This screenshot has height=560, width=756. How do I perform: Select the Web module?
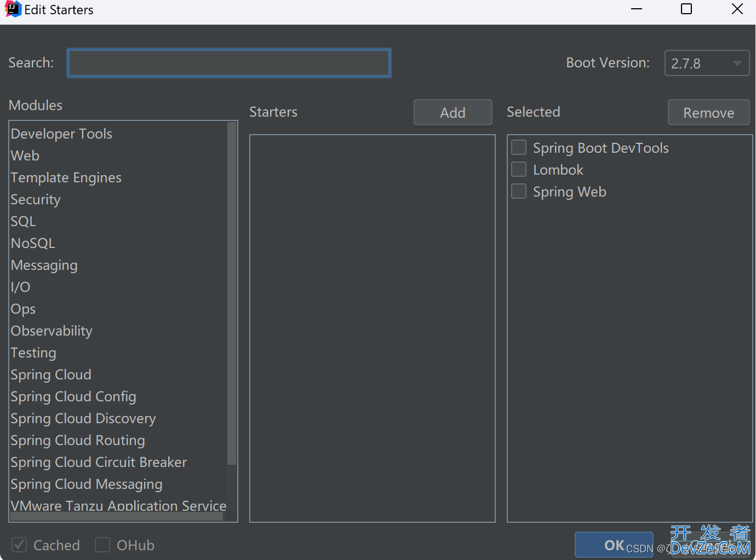(x=118, y=155)
